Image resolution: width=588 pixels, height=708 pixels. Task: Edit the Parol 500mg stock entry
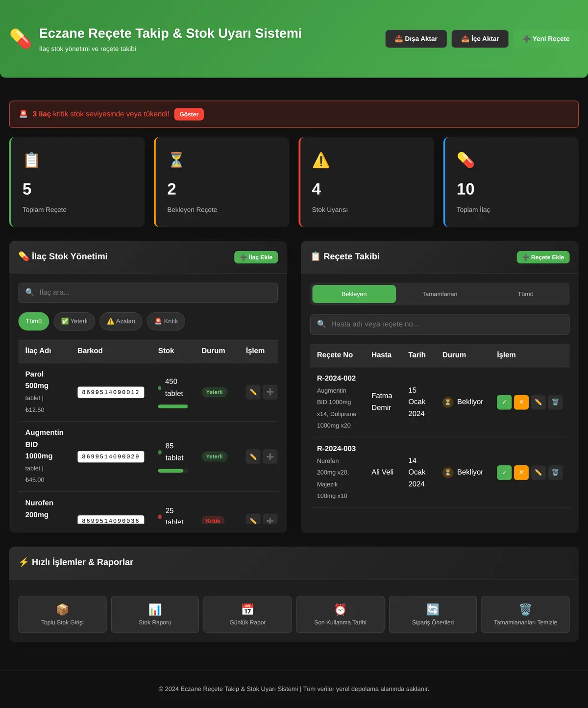[253, 392]
